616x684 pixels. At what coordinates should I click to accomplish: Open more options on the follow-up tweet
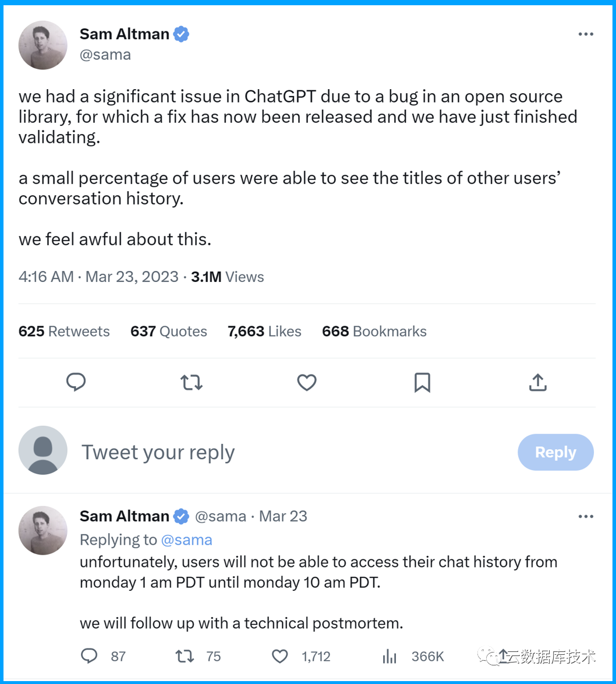click(x=585, y=516)
